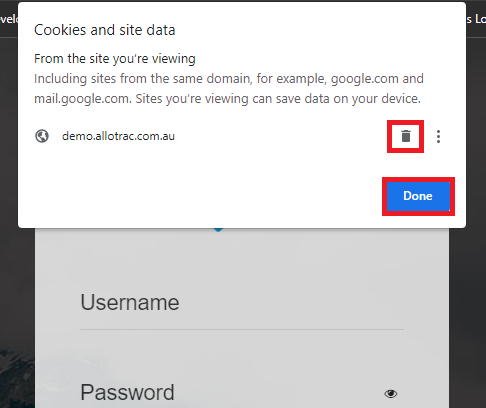Screen dimensions: 486x408
Task: Click the dark backdrop left of login card
Action: [x=17, y=300]
